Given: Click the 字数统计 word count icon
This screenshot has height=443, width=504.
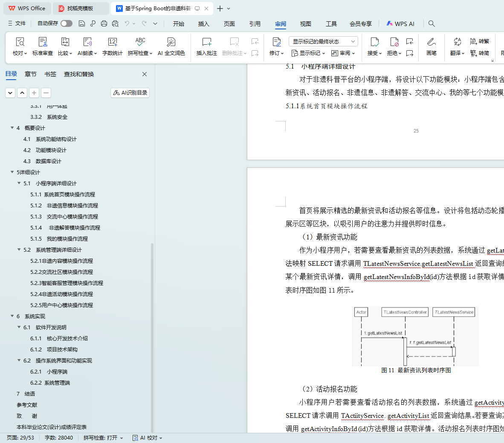Looking at the screenshot, I should coord(113,42).
